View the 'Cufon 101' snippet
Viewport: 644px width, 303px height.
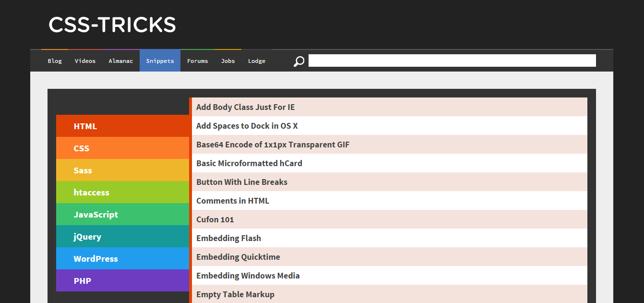pos(390,219)
